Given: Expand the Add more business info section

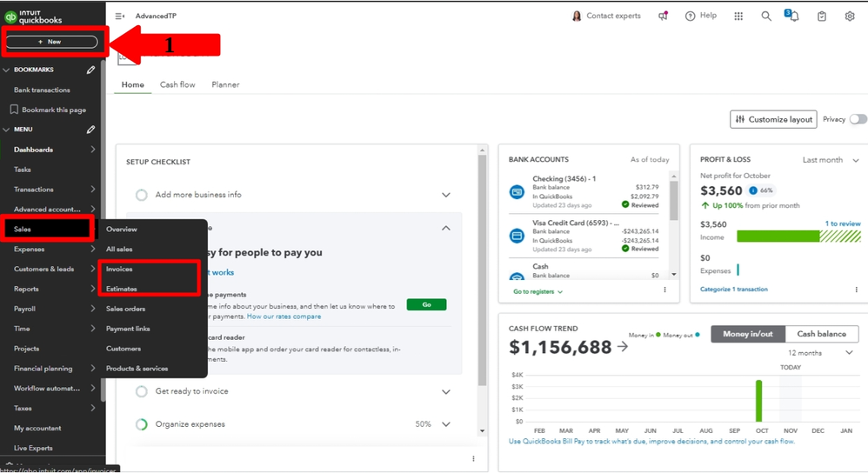Looking at the screenshot, I should [x=445, y=195].
